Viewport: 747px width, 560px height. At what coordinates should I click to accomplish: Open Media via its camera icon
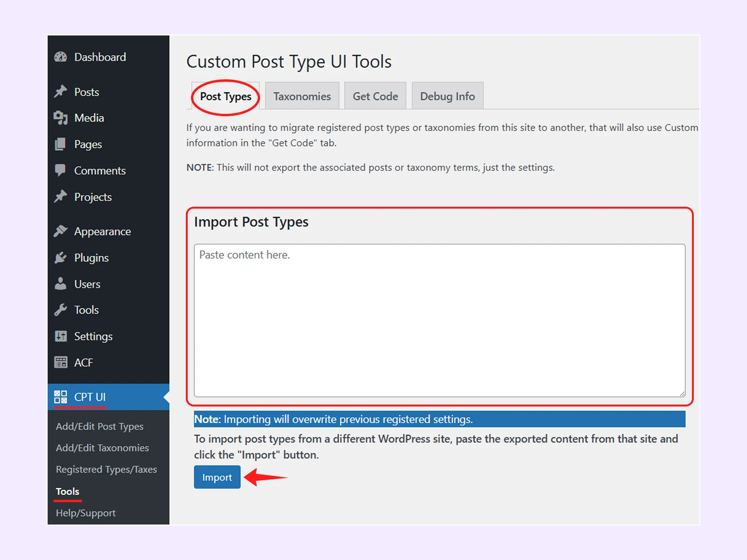coord(61,118)
